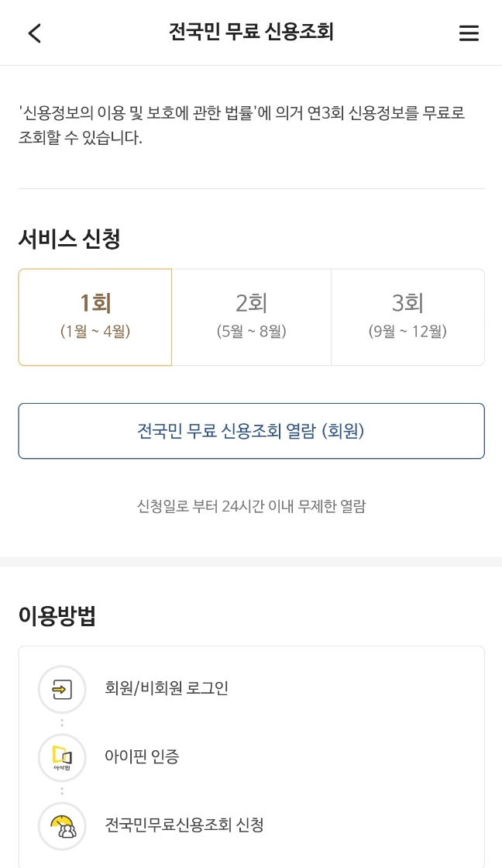
Task: Click the 전국민 무료 신용조회 page title
Action: point(251,32)
